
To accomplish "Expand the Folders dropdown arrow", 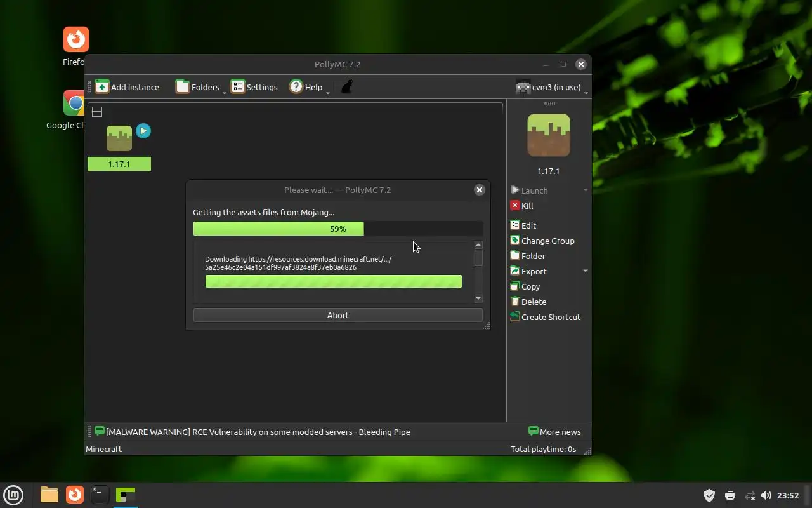I will [224, 93].
